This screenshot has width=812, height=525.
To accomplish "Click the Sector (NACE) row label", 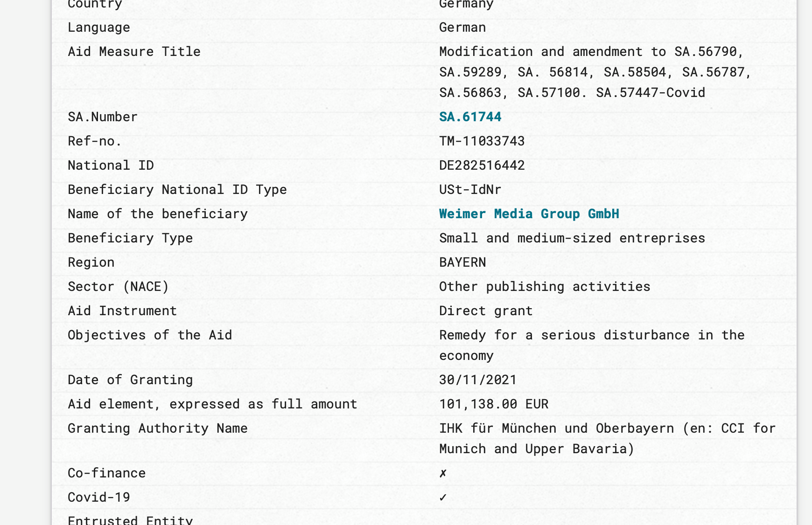I will click(x=118, y=286).
